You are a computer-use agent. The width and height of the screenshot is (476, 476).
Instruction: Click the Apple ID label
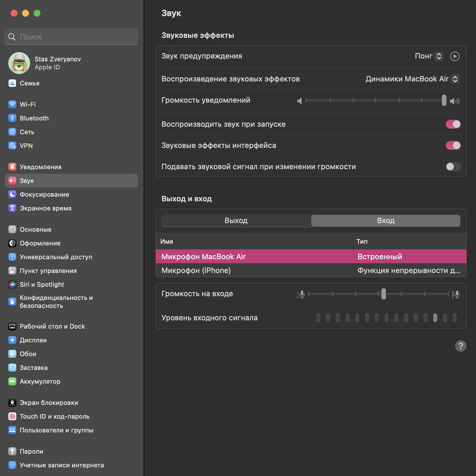pos(47,67)
